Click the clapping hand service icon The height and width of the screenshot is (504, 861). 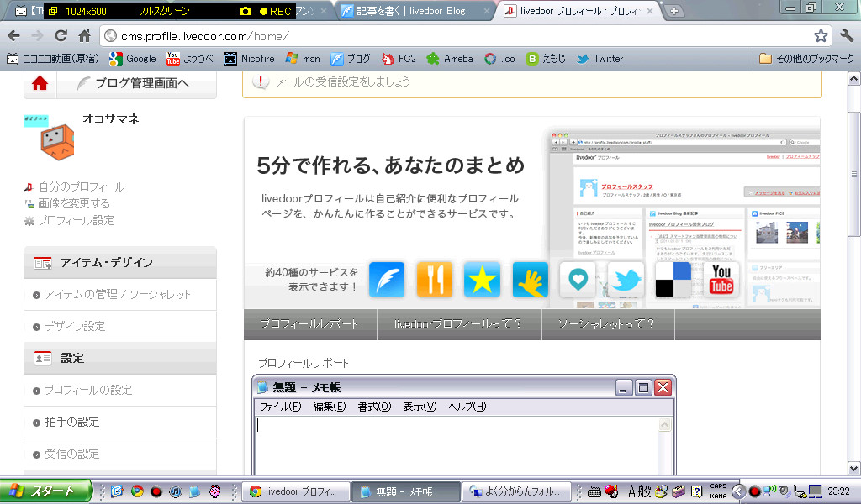(x=530, y=280)
